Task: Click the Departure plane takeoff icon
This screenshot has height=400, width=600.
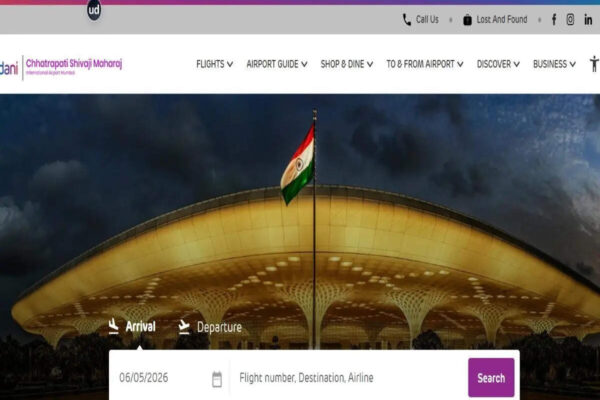Action: [184, 327]
